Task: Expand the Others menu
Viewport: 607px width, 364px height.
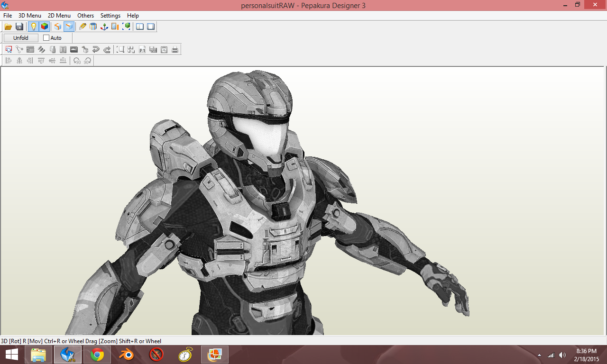Action: pos(86,16)
